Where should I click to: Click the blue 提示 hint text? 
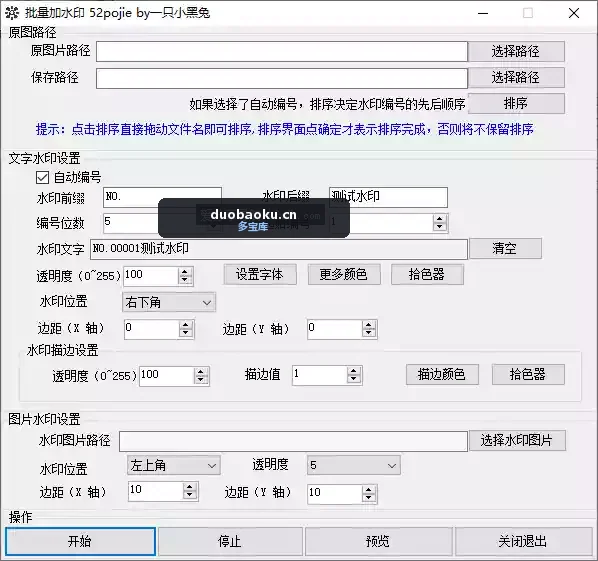(x=285, y=129)
